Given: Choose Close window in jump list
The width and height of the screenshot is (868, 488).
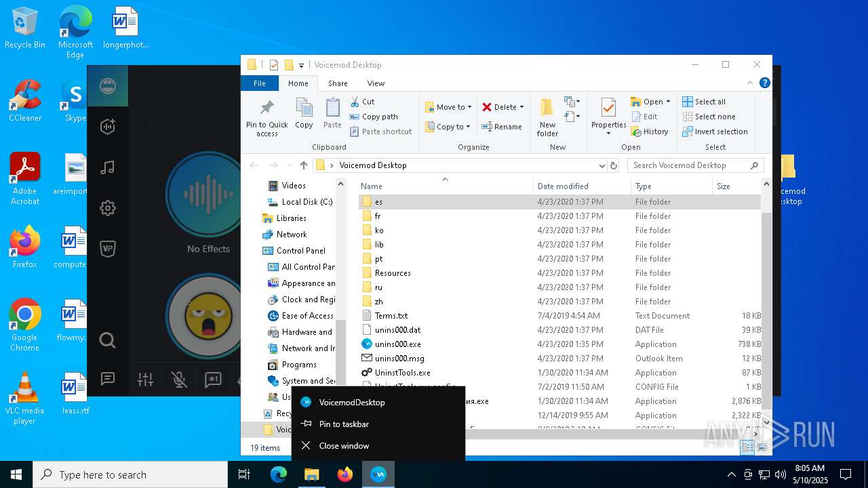Looking at the screenshot, I should [378, 445].
